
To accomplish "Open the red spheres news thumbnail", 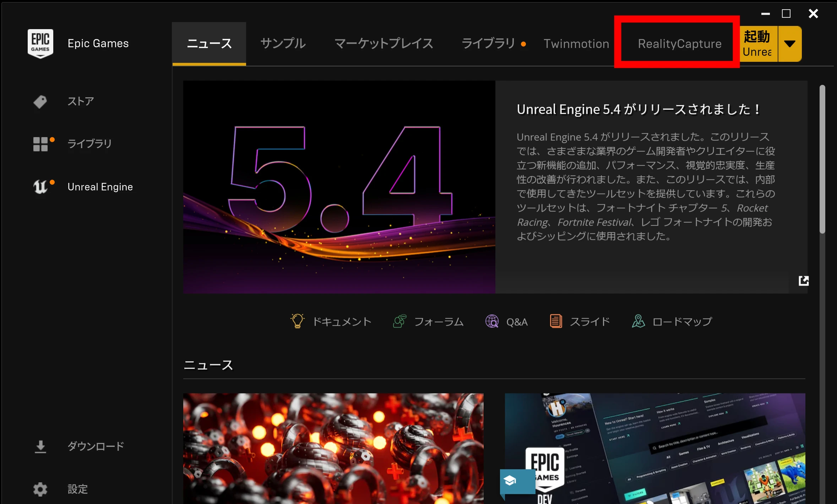I will pos(333,448).
